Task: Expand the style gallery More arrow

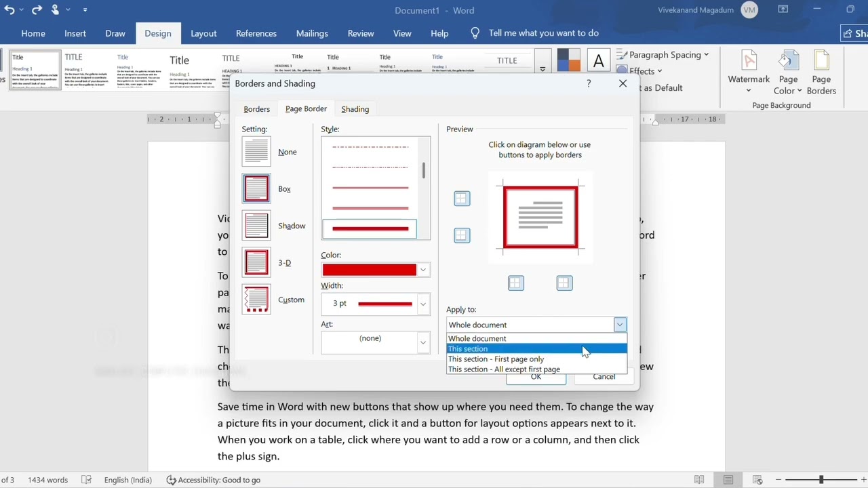Action: (x=542, y=69)
